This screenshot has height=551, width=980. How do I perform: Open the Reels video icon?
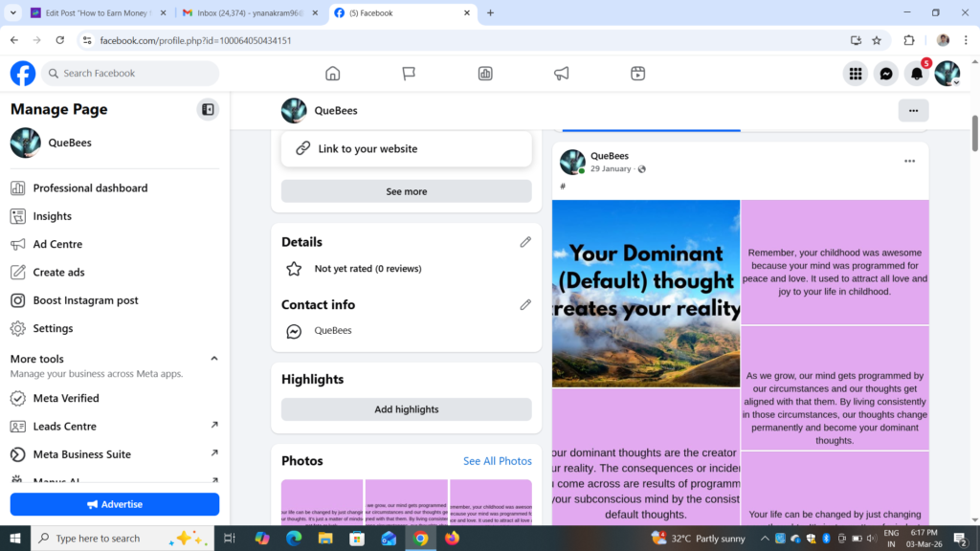pyautogui.click(x=637, y=73)
